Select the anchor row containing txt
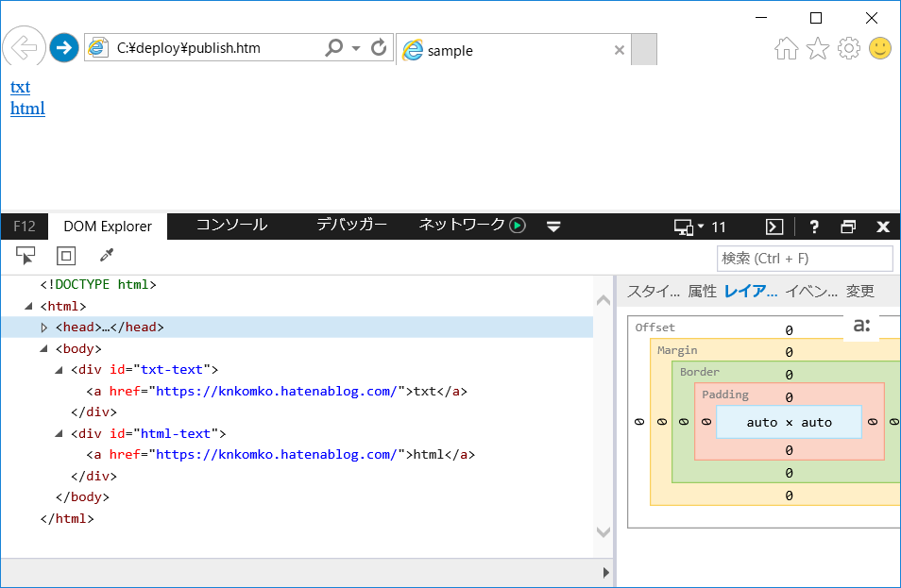 [x=277, y=391]
